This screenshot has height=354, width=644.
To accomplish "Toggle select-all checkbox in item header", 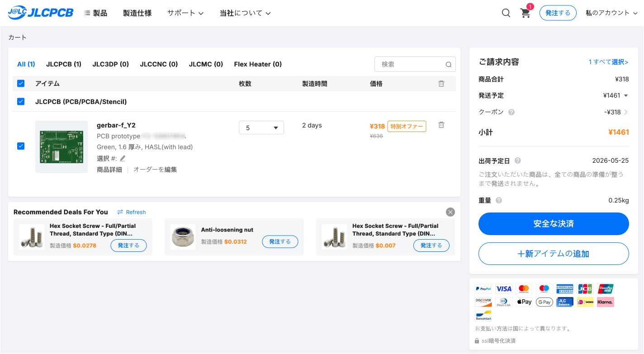I will click(x=21, y=84).
